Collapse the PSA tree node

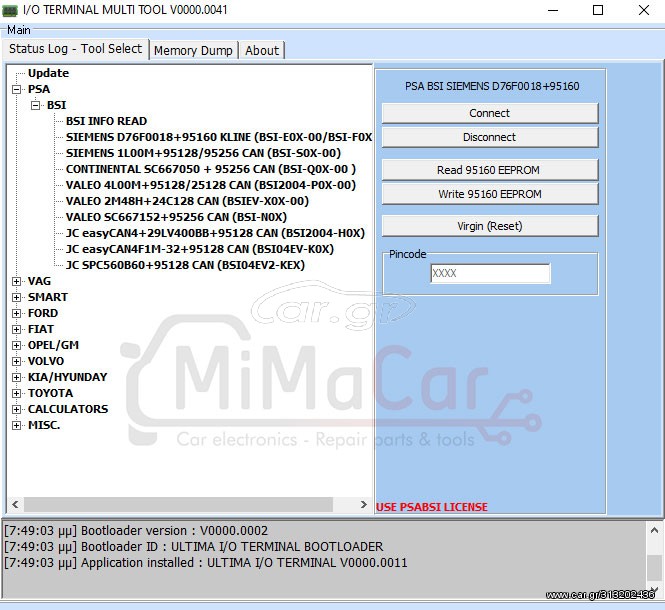point(17,90)
